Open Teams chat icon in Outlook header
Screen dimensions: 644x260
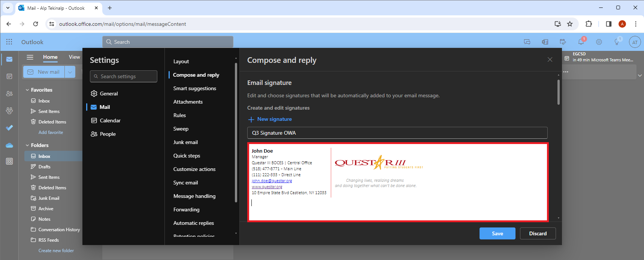click(x=527, y=42)
